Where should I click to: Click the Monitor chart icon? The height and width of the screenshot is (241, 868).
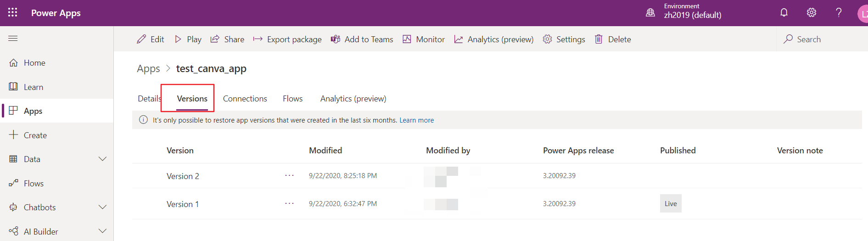tap(407, 39)
